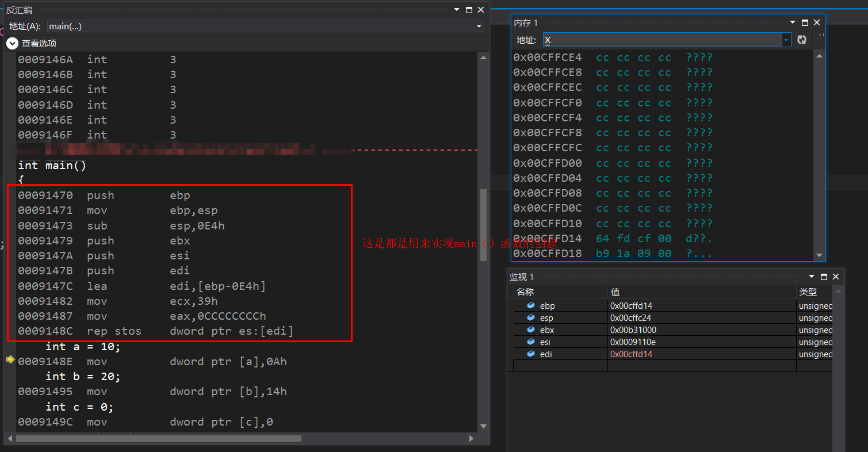Click the memory panel scrollbar down arrow
Screen dimensions: 868x452
click(x=820, y=255)
